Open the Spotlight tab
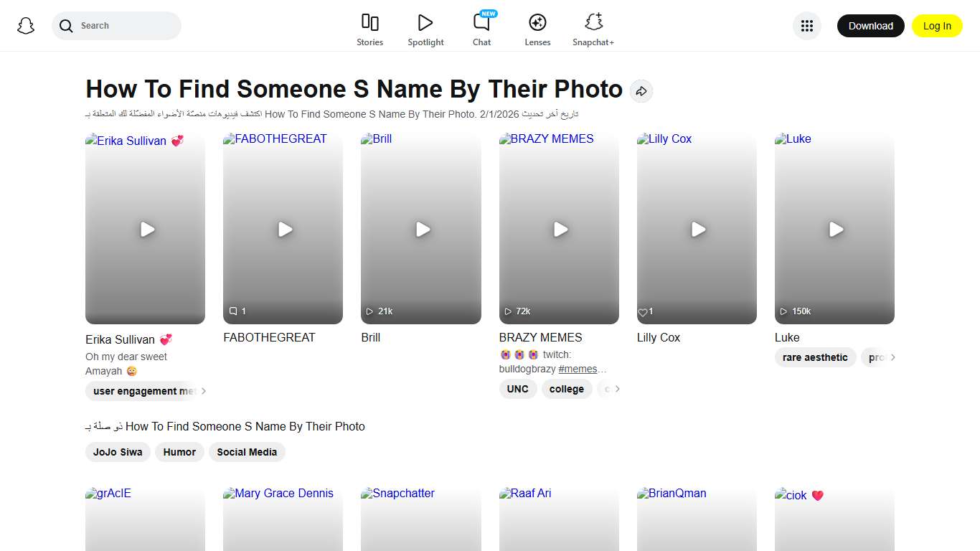 pyautogui.click(x=425, y=29)
